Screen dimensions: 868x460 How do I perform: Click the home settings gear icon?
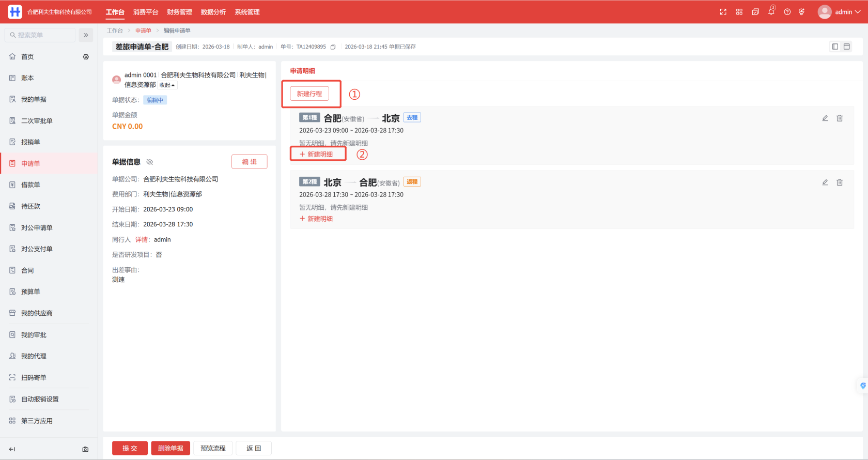click(86, 57)
